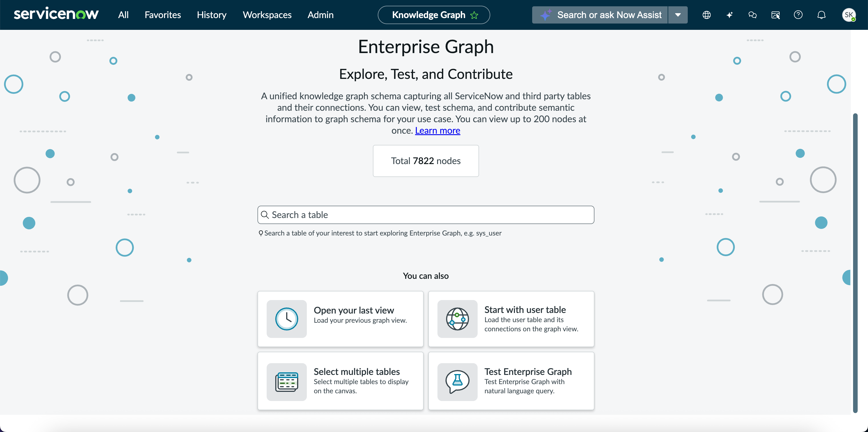
Task: Open the SK user avatar menu
Action: (x=848, y=15)
